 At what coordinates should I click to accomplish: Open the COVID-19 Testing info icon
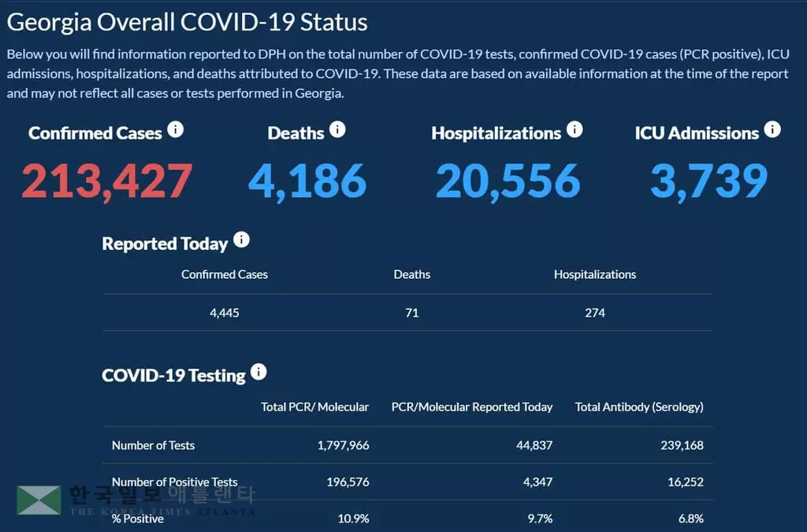258,372
